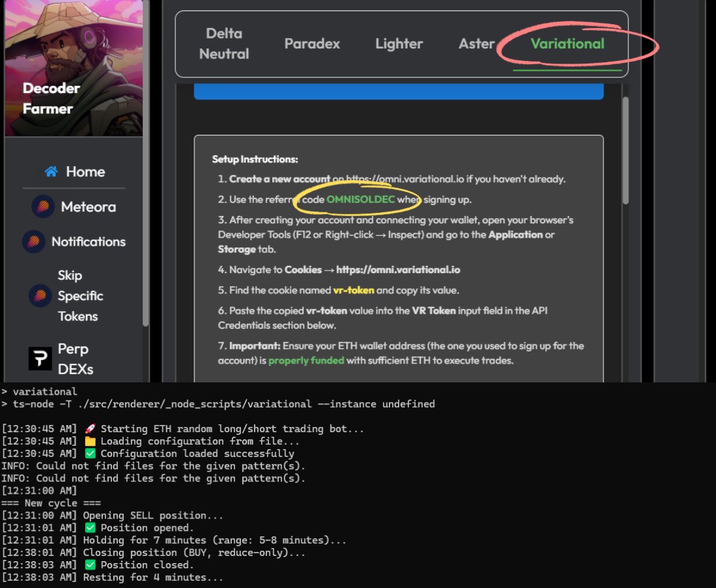Click 'Starting ETH random long/short trading bot' line
The image size is (716, 588).
pyautogui.click(x=183, y=428)
